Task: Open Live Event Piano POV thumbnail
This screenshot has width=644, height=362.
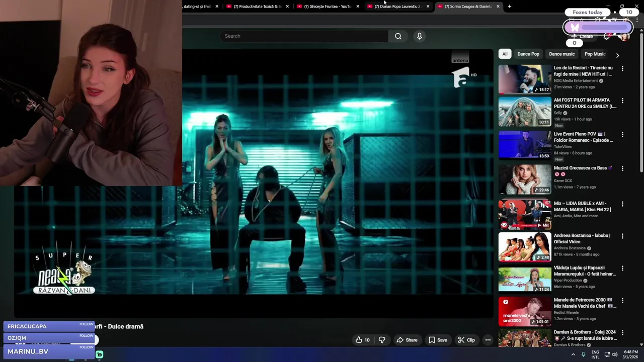Action: point(525,145)
